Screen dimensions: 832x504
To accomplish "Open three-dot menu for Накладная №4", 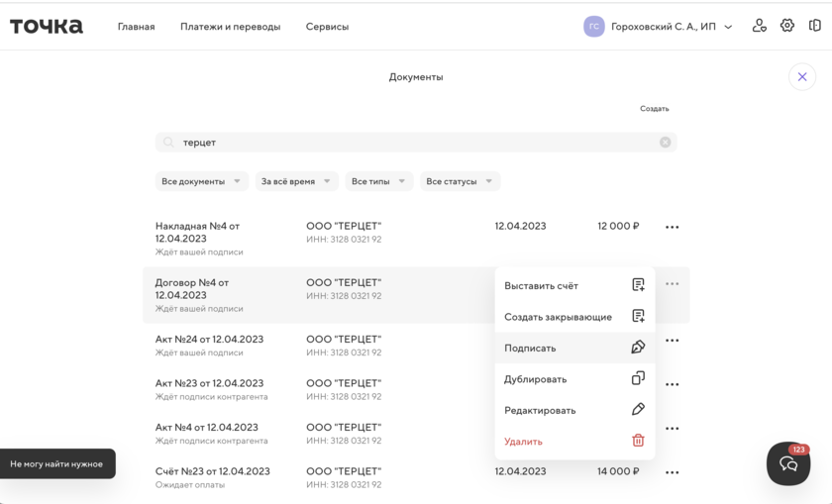I will 673,228.
